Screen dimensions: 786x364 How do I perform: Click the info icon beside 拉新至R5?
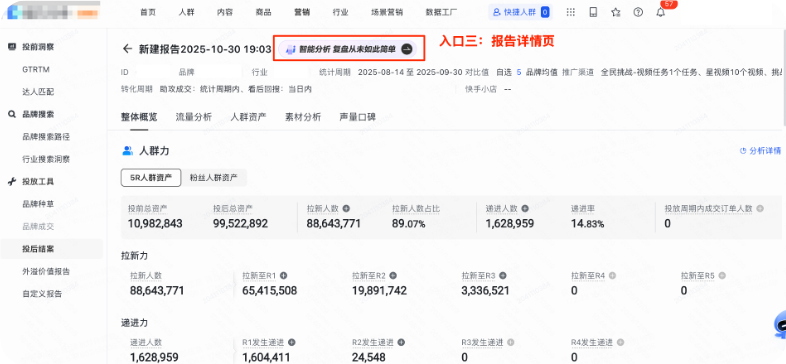(722, 275)
